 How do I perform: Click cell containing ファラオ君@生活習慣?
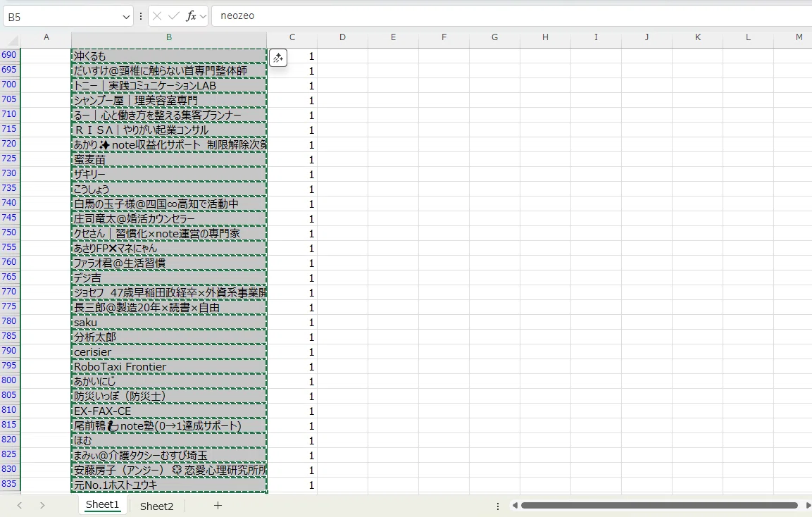(x=169, y=263)
